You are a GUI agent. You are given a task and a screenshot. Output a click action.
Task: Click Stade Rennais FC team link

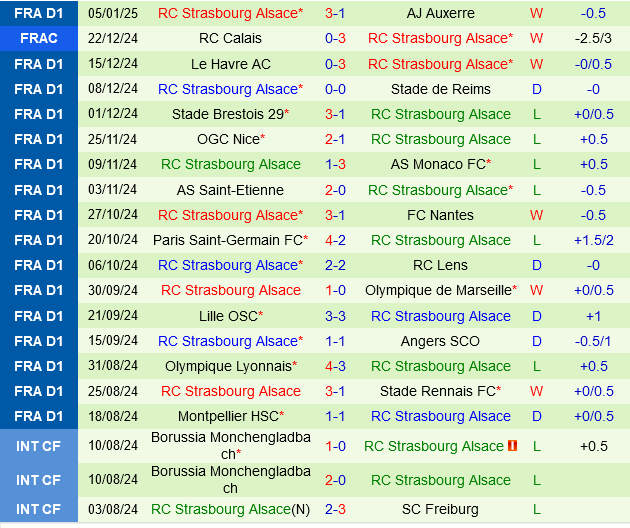point(437,391)
